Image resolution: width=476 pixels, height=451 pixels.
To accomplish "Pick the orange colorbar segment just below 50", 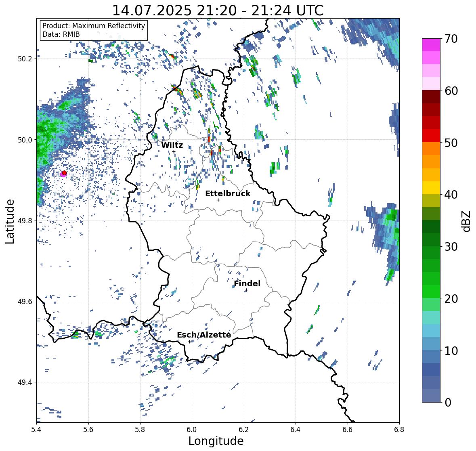I will coord(431,149).
